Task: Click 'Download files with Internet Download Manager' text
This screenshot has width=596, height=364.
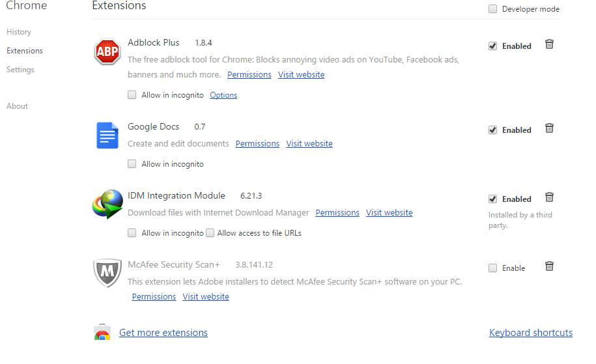Action: [x=218, y=212]
